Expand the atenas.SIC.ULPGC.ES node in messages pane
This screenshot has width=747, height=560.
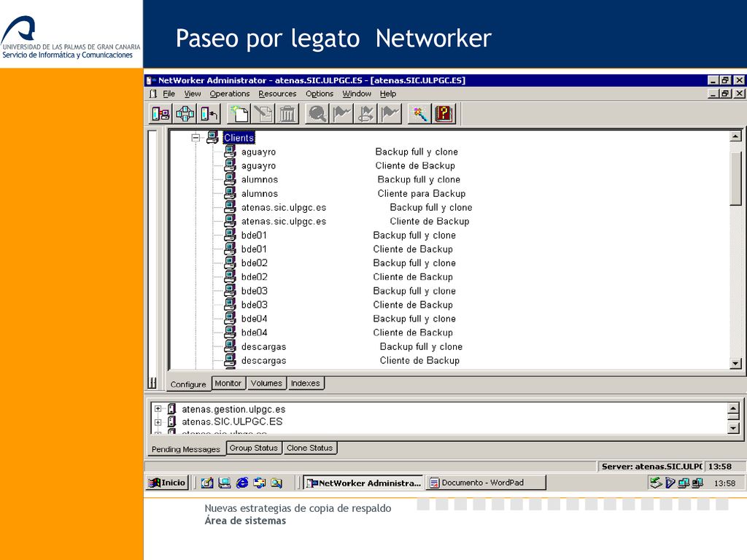click(x=158, y=421)
